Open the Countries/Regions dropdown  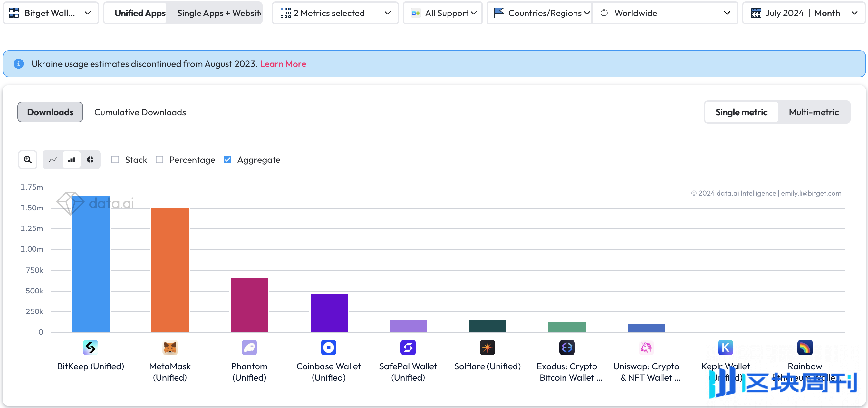[539, 13]
